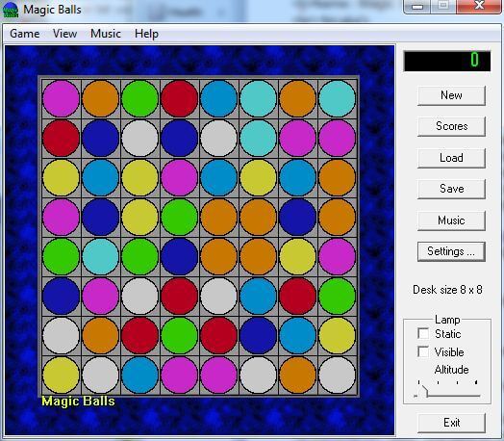This screenshot has height=441, width=504.
Task: Click the Magic Balls title bar app icon
Action: tap(11, 10)
